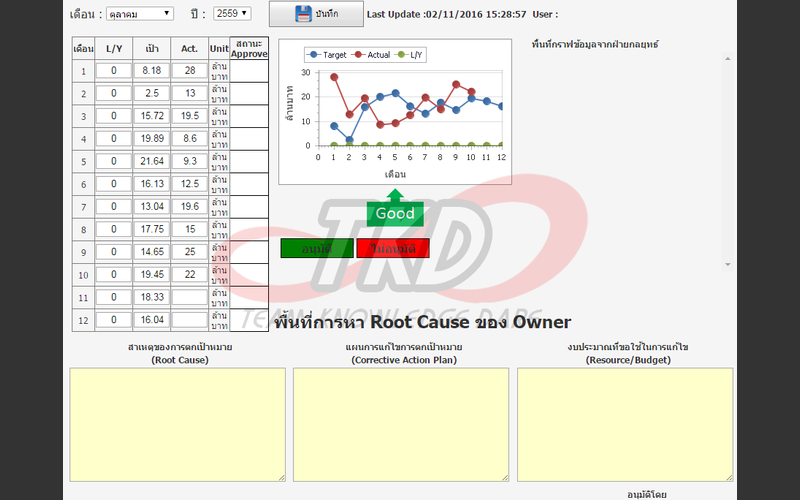Click the target field showing 14.65
800x500 pixels.
click(x=152, y=252)
